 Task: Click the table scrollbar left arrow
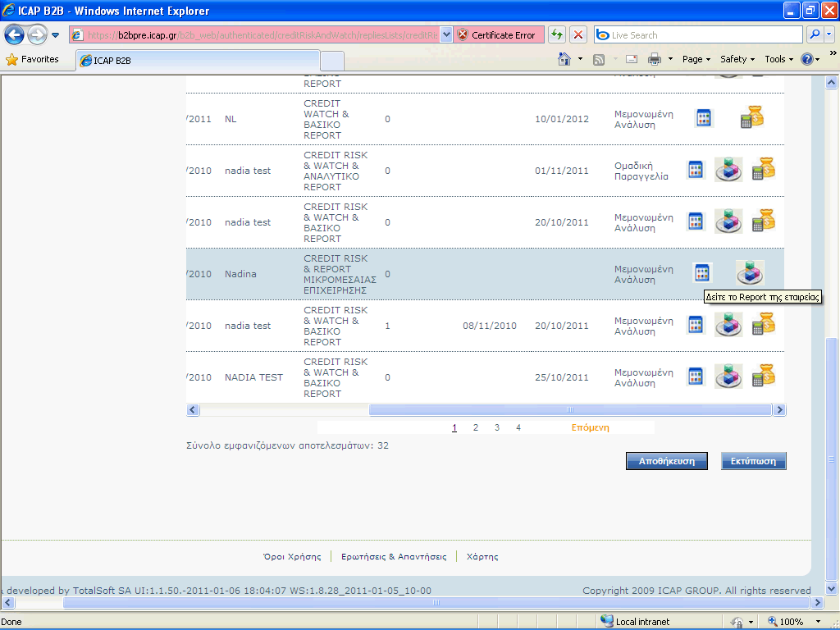[193, 410]
